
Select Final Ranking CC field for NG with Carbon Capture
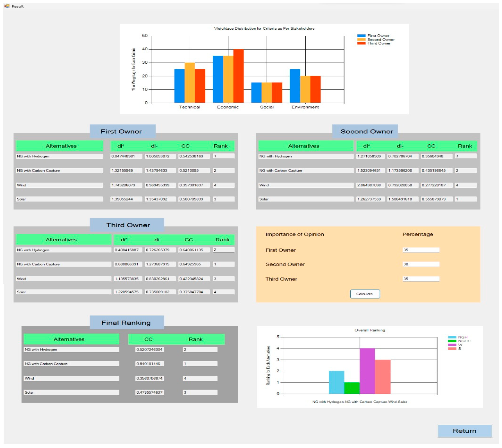(x=150, y=364)
